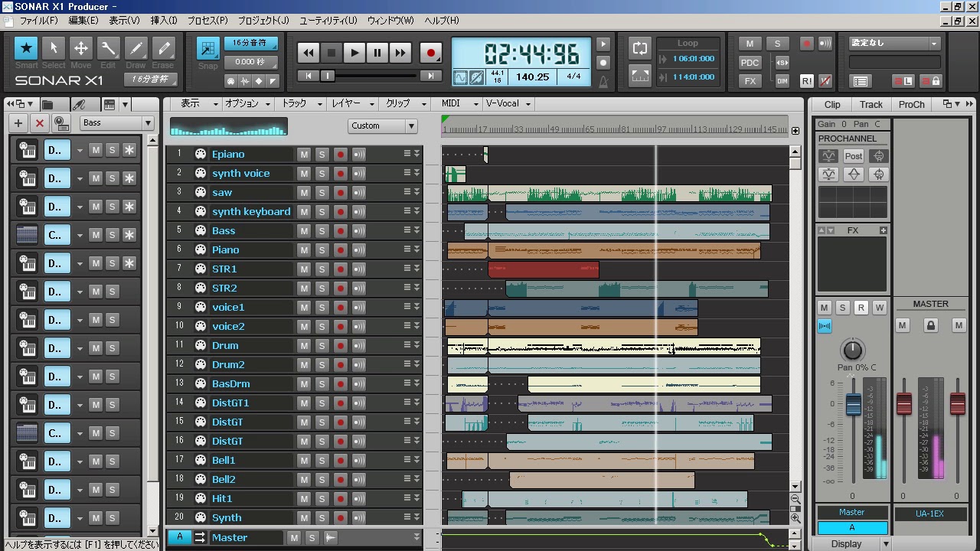
Task: Click the first synth rack instrument icon
Action: pos(27,150)
